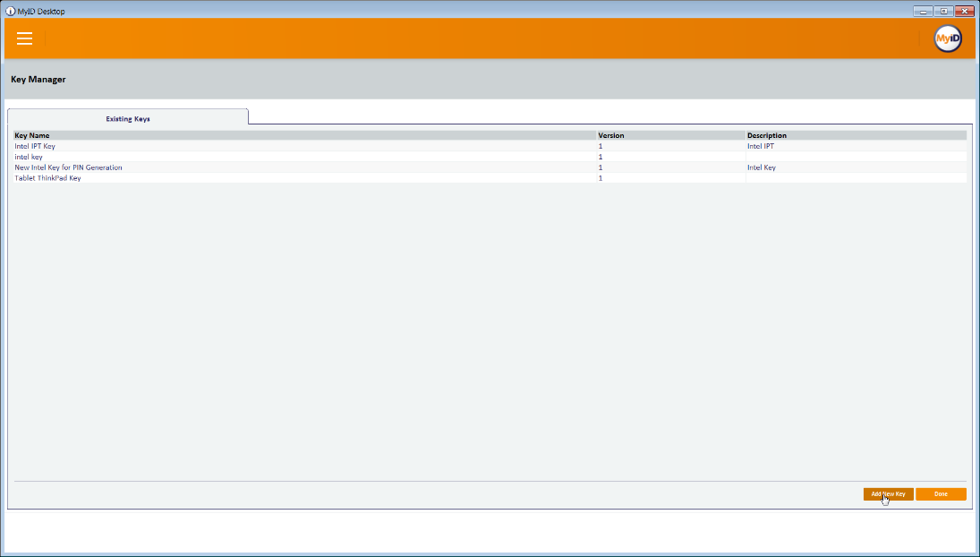Click the Add New Key button

pyautogui.click(x=888, y=493)
